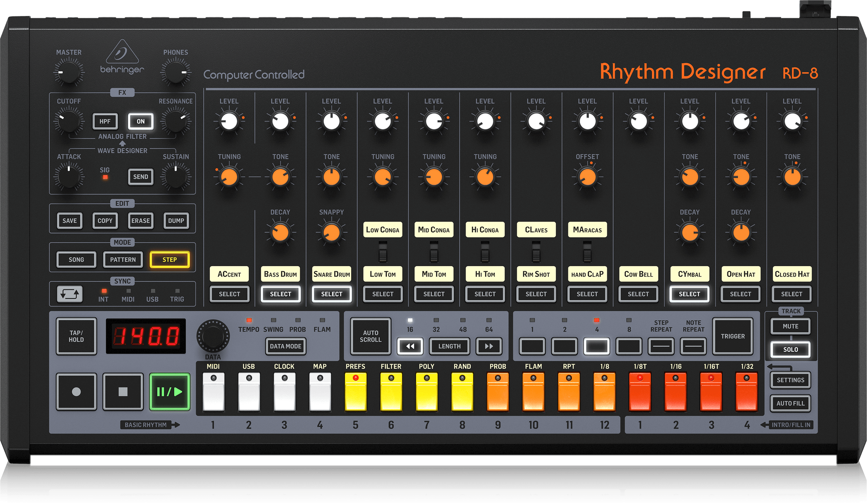Viewport: 867px width, 504px height.
Task: Flip the Claves/Rim Shot selector switch
Action: [x=536, y=252]
